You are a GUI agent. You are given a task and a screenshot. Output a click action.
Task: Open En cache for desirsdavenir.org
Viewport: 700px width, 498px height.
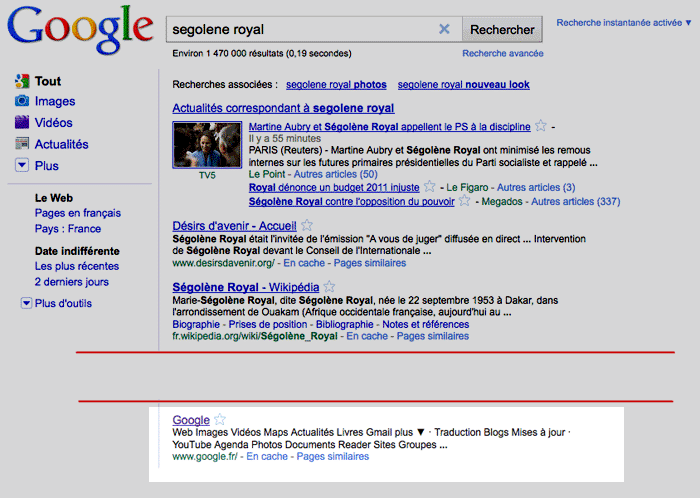[304, 263]
